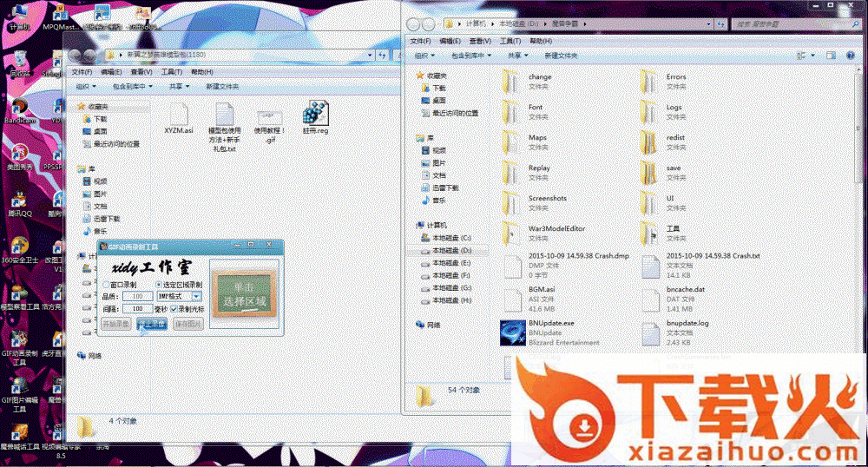Open the 使用教程.gif file

270,127
